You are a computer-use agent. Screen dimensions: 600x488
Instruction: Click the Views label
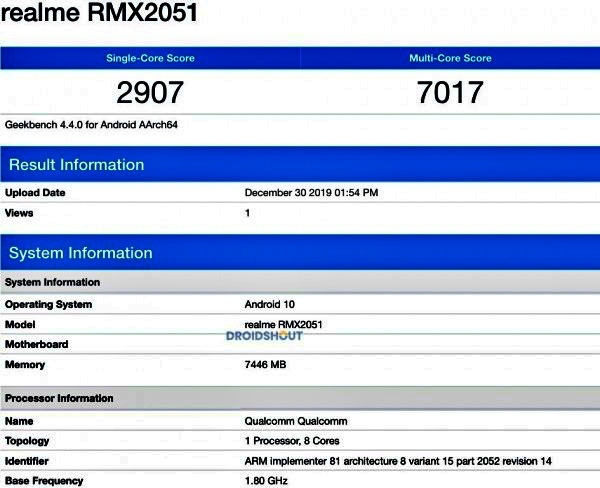coord(19,213)
